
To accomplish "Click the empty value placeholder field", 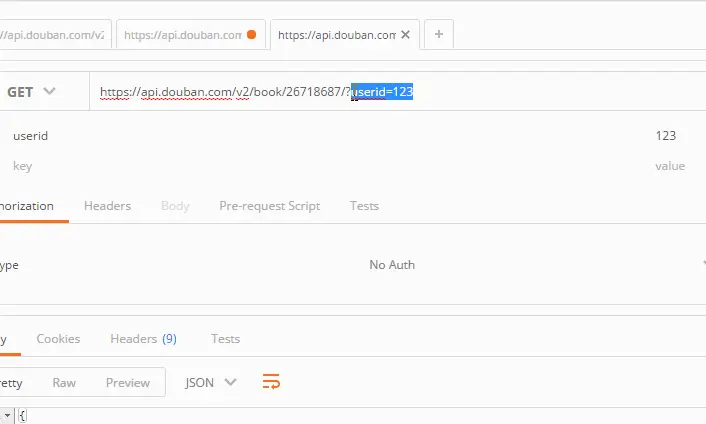I will click(x=670, y=166).
